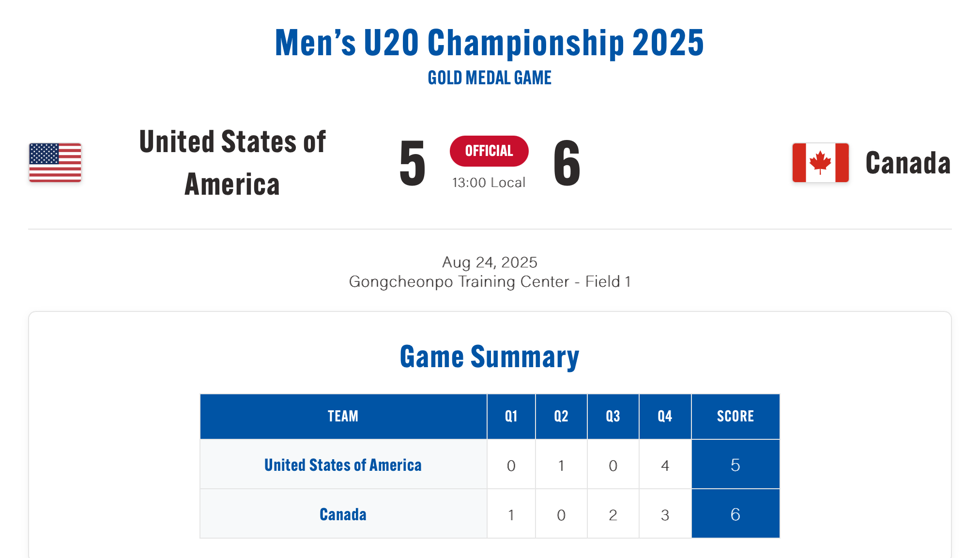Click USA's final score cell showing 5

click(x=735, y=465)
